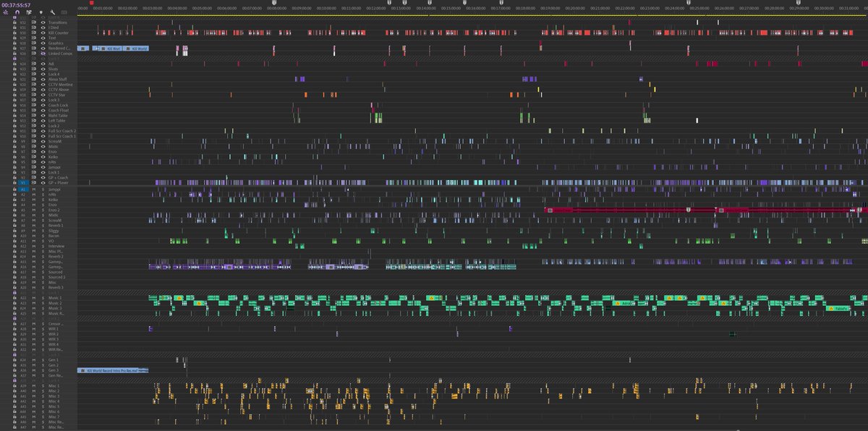This screenshot has width=868, height=431.
Task: Hide the Alexa Stuff track output
Action: [x=43, y=79]
